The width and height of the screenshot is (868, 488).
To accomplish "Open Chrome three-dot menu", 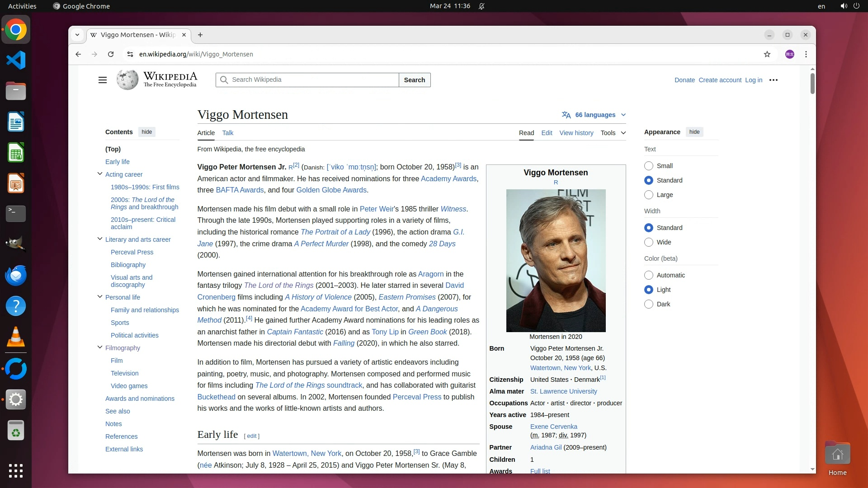I will point(806,54).
